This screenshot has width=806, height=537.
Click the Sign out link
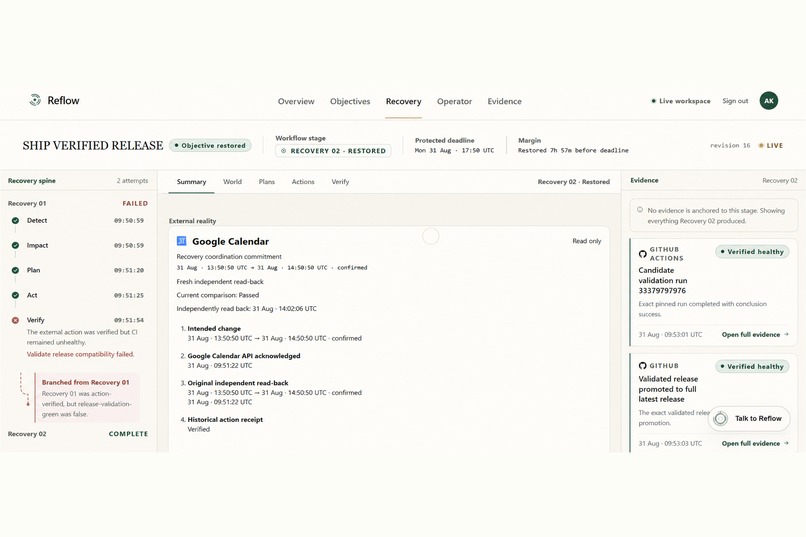coord(735,101)
